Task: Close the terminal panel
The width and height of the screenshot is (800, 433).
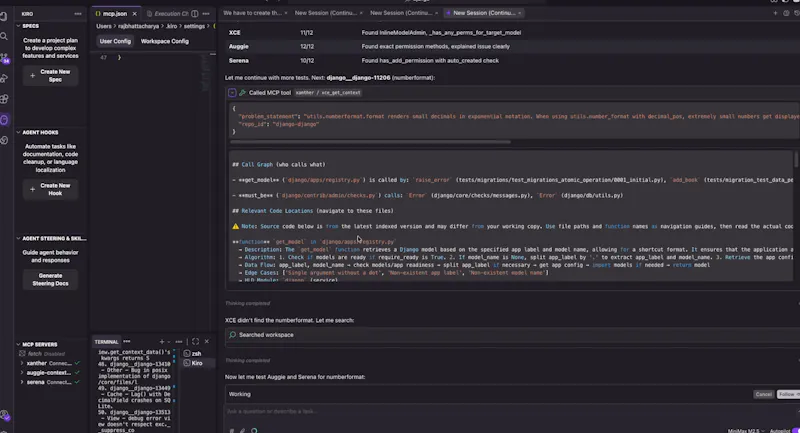Action: (x=207, y=342)
